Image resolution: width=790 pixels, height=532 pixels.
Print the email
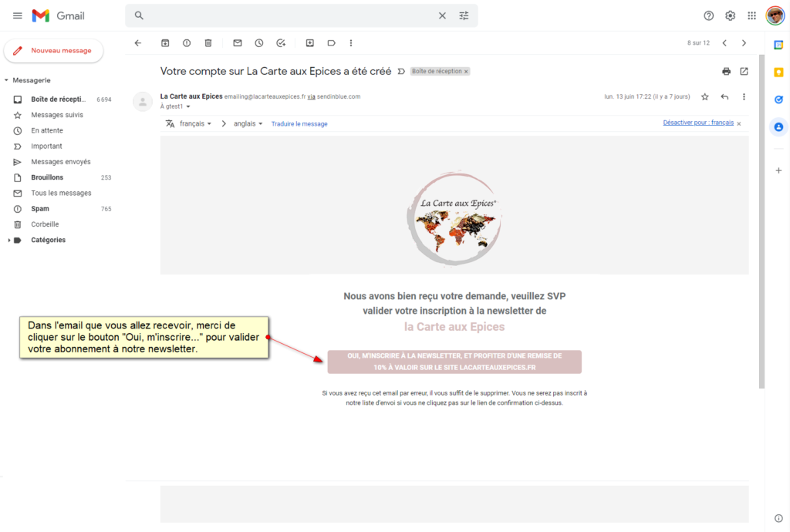726,70
